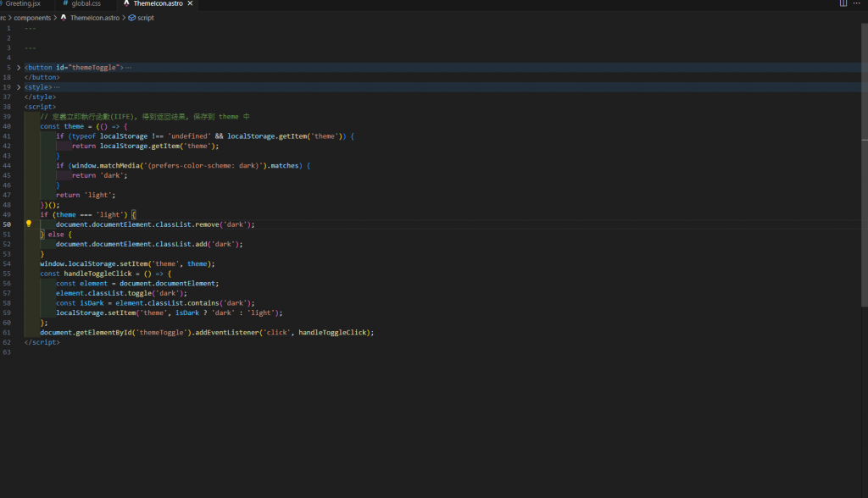Click the closing </button> tag

pos(42,77)
